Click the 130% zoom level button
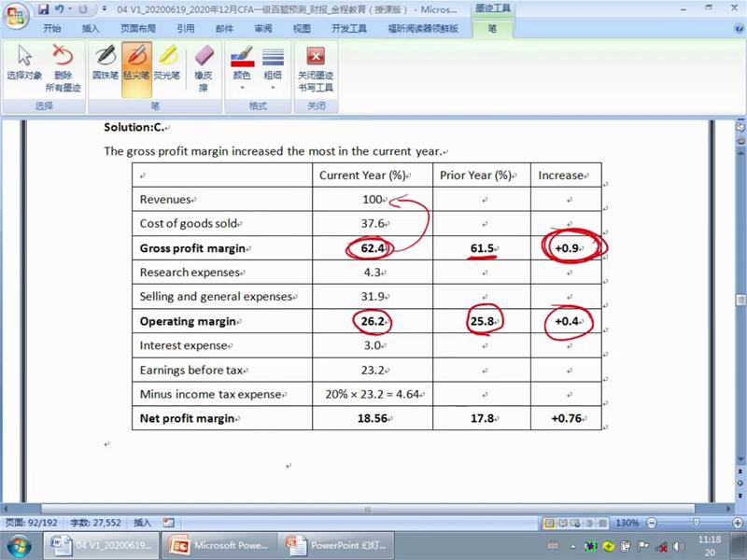 (x=627, y=523)
